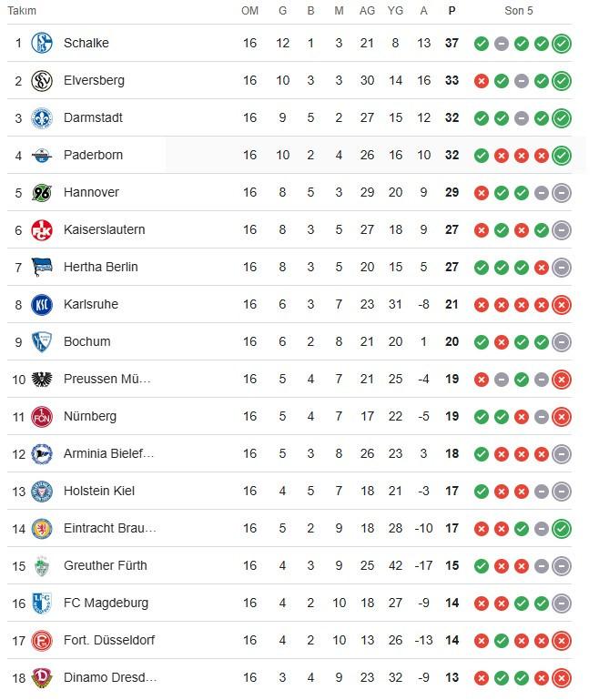Click the Dinamo Dresden club badge
Screen dimensions: 609x700
(42, 677)
